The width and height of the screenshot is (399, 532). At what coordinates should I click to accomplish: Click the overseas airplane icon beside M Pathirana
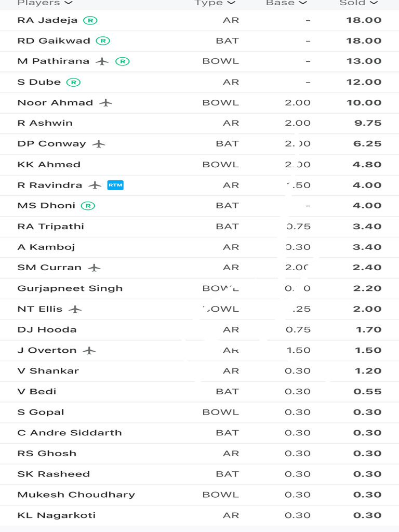[x=102, y=61]
